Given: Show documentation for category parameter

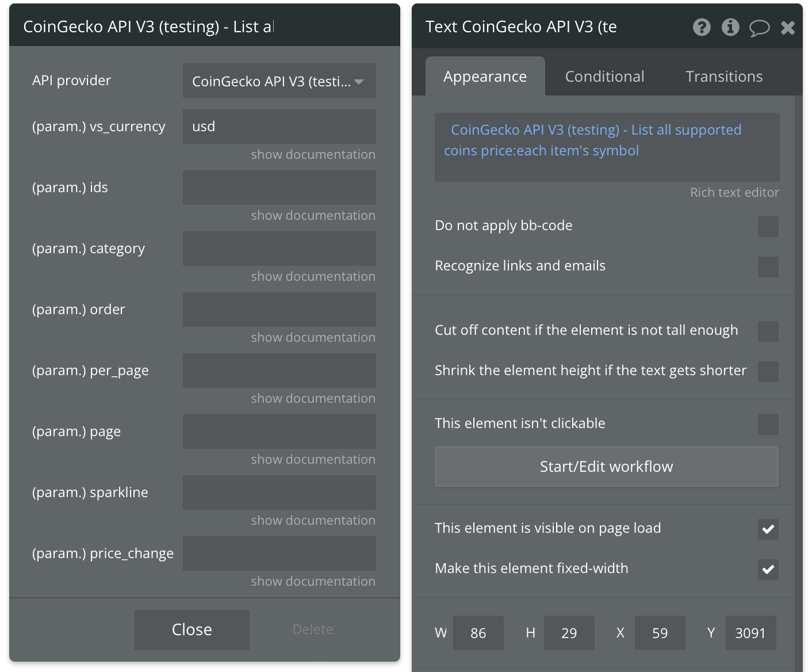Looking at the screenshot, I should pos(313,277).
